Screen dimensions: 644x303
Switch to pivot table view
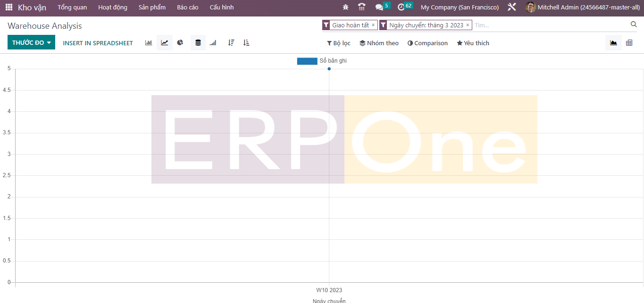point(629,43)
